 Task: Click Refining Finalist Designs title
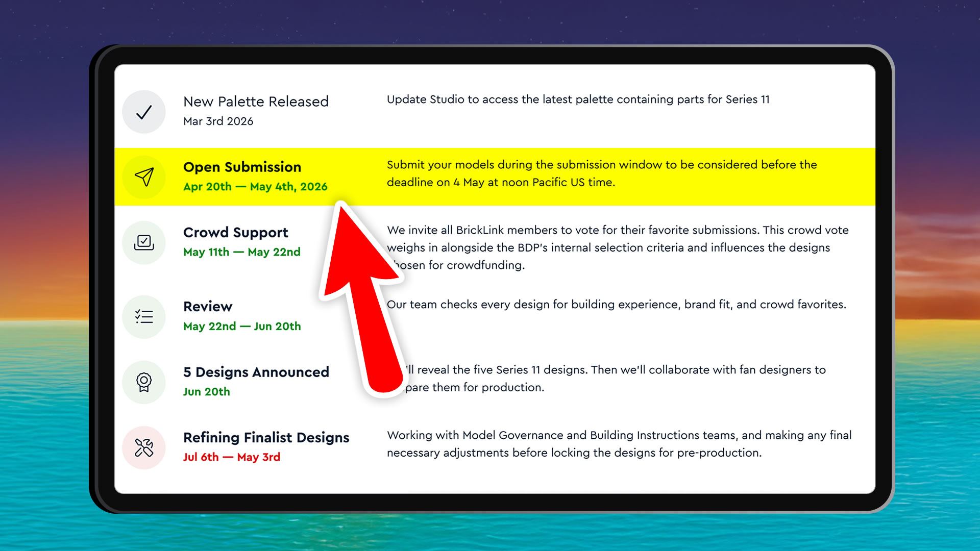coord(266,437)
